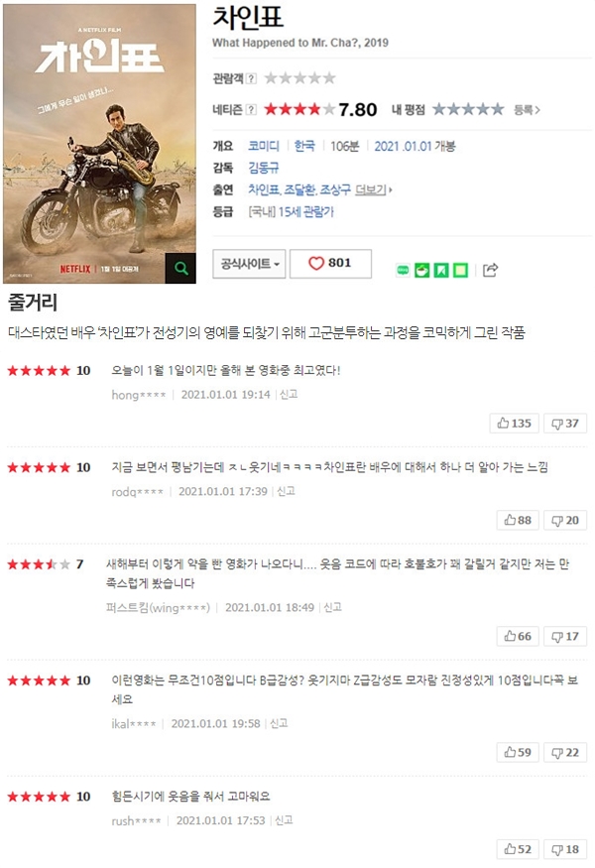
Task: Thumbs down the 7-point review by 퍼스트킴
Action: tap(565, 637)
